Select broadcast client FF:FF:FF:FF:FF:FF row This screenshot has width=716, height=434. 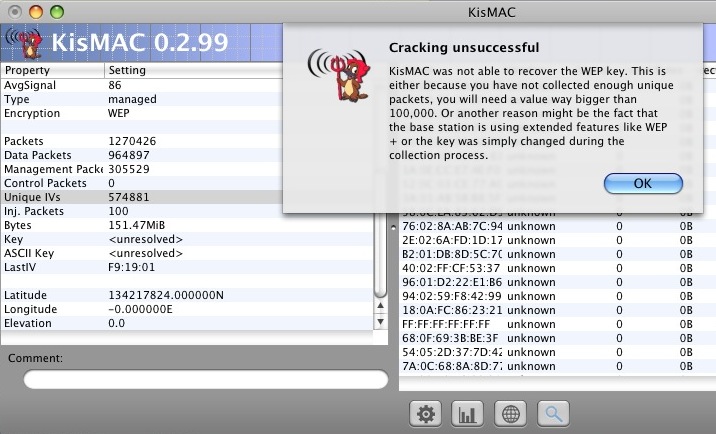coord(557,324)
